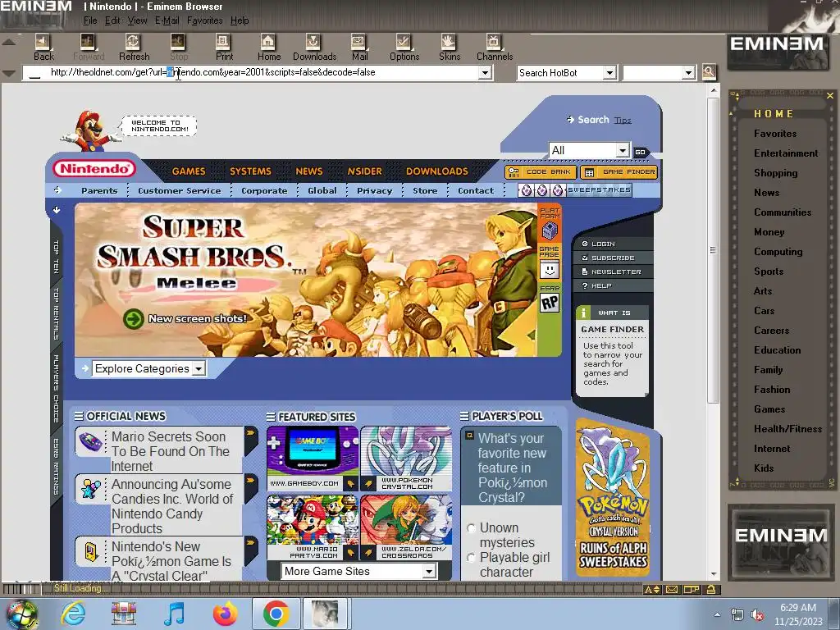Select the Unown mysteries poll option
840x630 pixels.
[472, 528]
